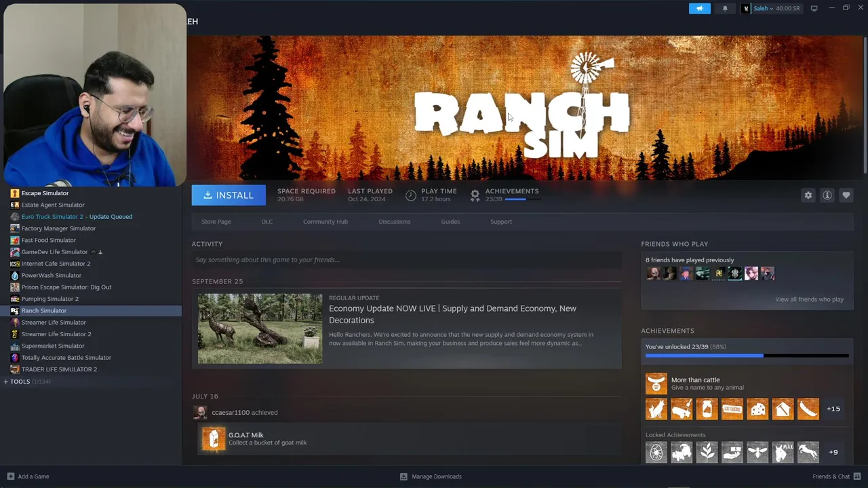
Task: Click the activity comment input field
Action: pyautogui.click(x=406, y=260)
